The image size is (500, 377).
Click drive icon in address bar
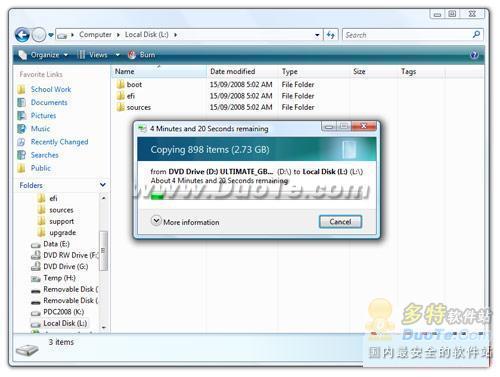point(62,35)
